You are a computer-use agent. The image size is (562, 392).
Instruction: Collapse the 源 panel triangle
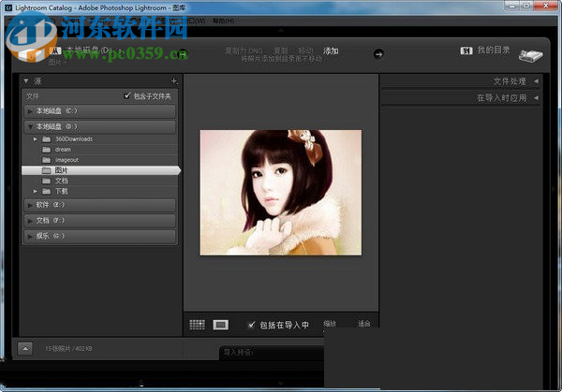tap(26, 81)
